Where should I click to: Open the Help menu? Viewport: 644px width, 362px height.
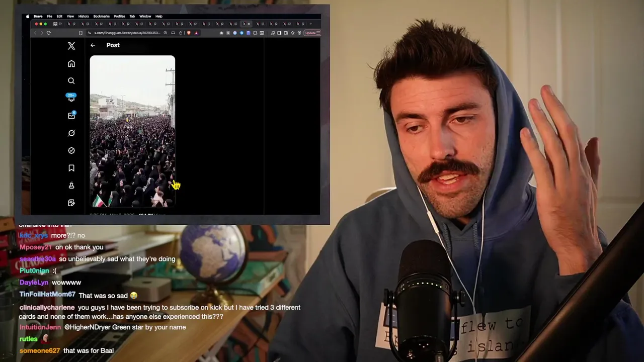coord(159,16)
